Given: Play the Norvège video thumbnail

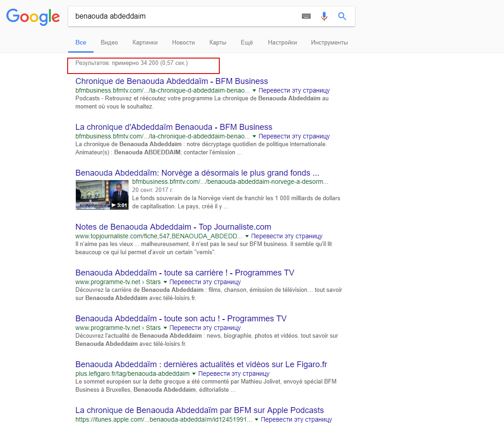Looking at the screenshot, I should [102, 195].
